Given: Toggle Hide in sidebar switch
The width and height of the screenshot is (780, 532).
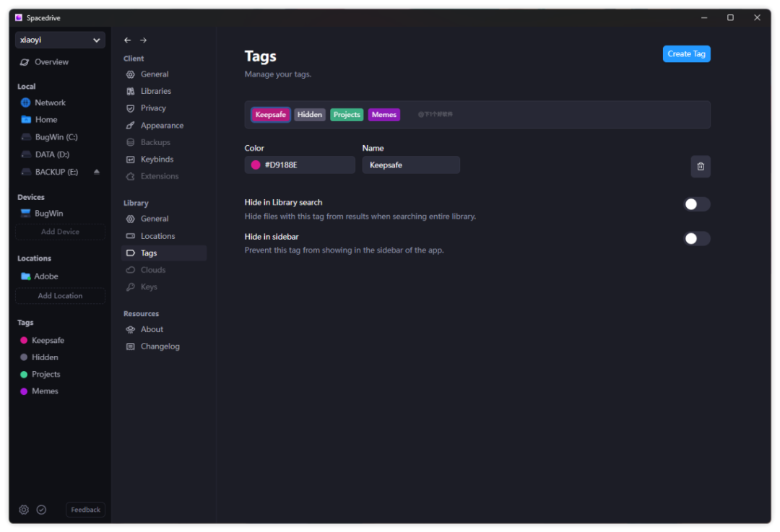Looking at the screenshot, I should 696,239.
